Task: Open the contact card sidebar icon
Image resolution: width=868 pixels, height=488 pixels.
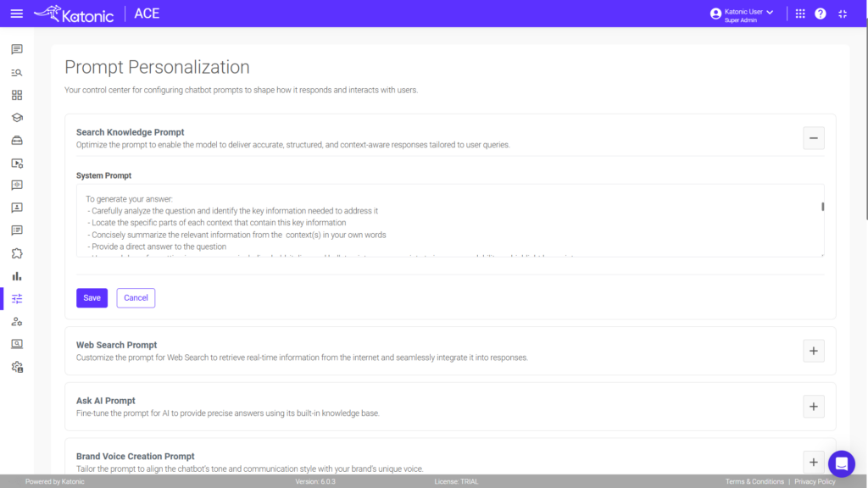Action: pos(17,208)
